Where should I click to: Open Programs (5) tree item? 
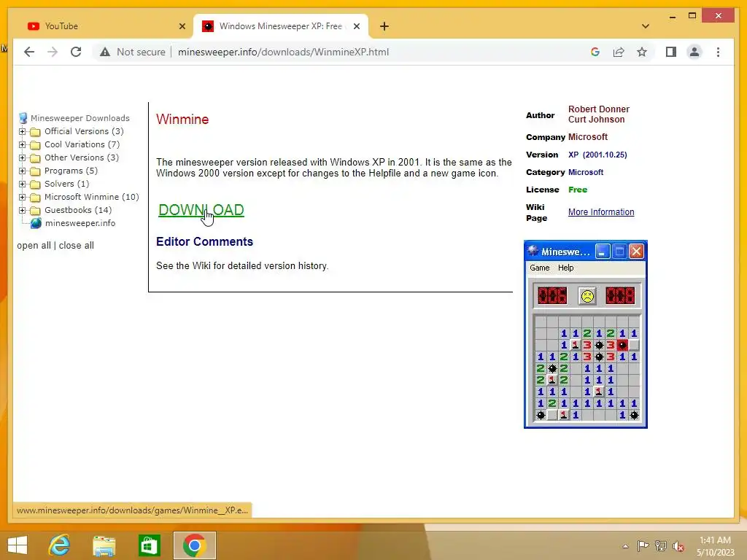coord(71,171)
